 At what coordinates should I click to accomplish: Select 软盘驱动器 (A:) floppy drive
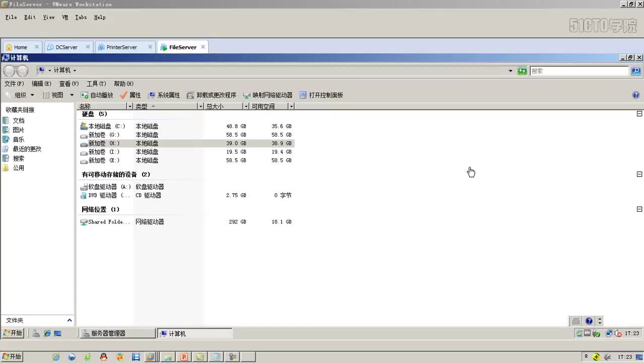105,187
